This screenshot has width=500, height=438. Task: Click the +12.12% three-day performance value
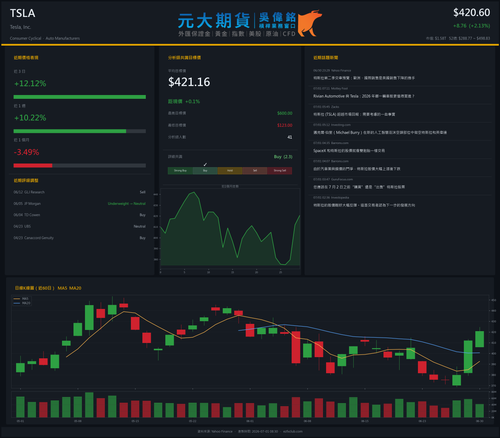[x=30, y=83]
